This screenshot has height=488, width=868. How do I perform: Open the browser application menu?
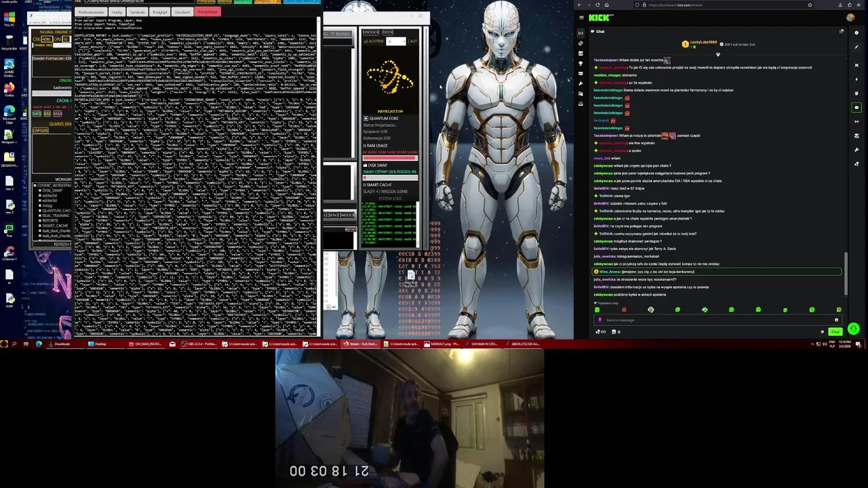coord(859,5)
